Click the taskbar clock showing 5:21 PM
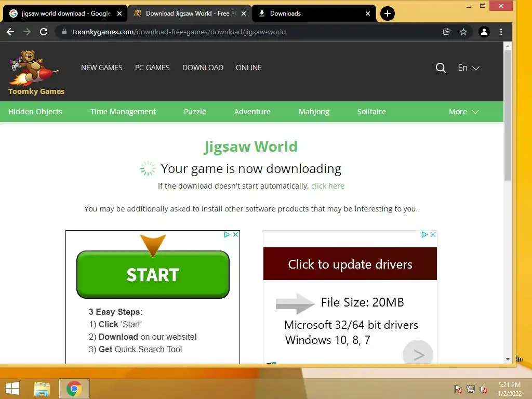This screenshot has width=532, height=399. [x=509, y=389]
